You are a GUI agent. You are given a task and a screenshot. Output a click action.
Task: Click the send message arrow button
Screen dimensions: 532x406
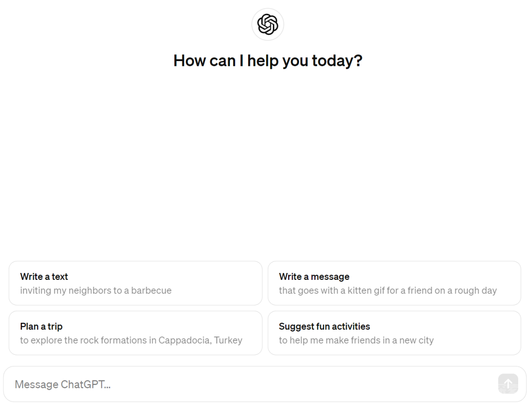coord(508,384)
